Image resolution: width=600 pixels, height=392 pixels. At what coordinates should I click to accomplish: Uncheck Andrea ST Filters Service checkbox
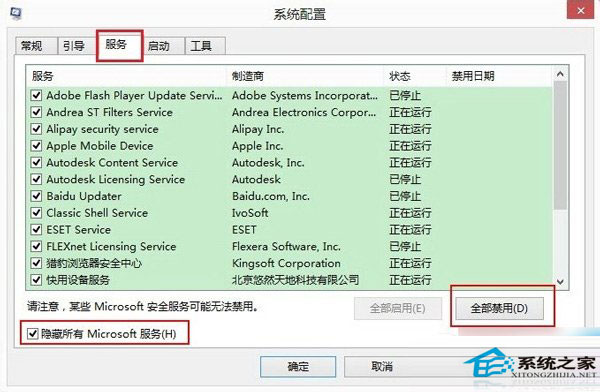pos(36,112)
